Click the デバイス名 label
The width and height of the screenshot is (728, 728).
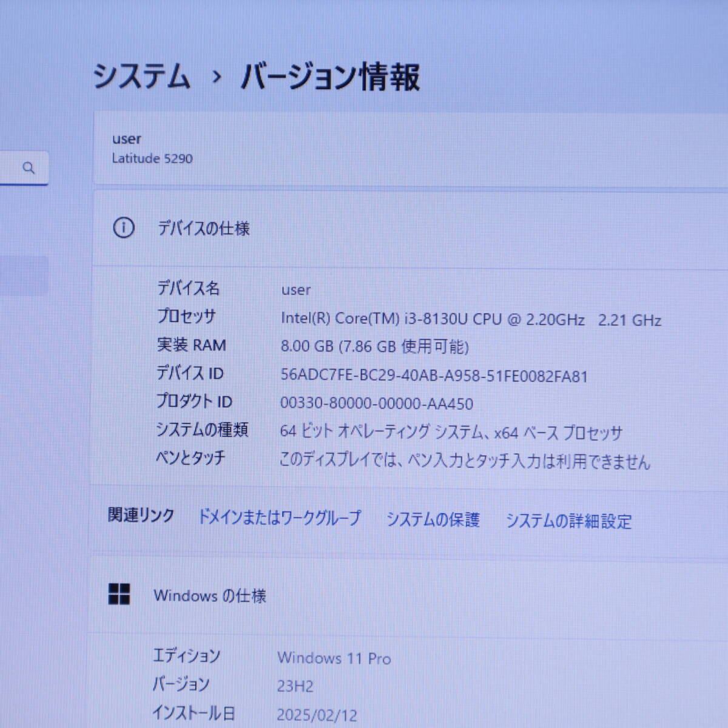(188, 288)
